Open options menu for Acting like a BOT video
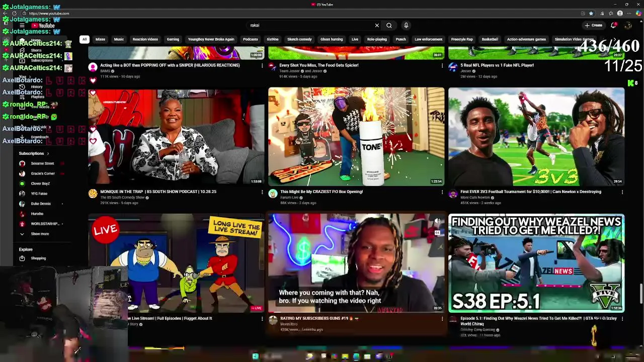Viewport: 644px width, 362px height. (262, 65)
